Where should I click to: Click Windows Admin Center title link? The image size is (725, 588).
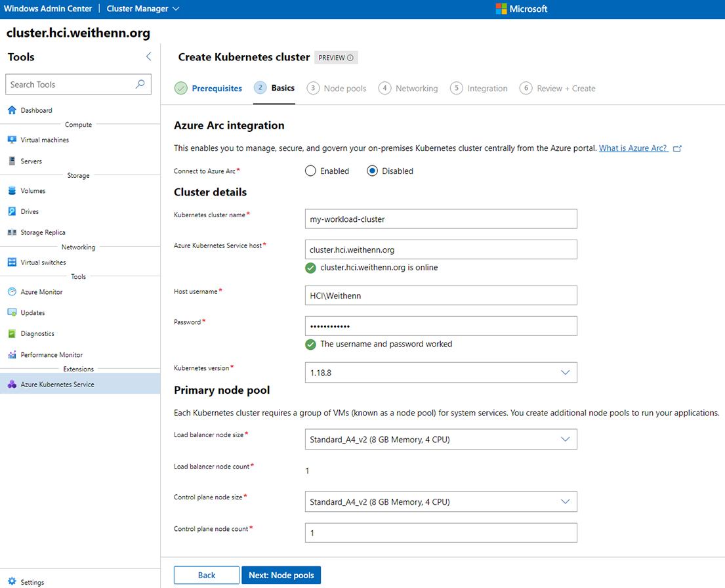pyautogui.click(x=48, y=9)
